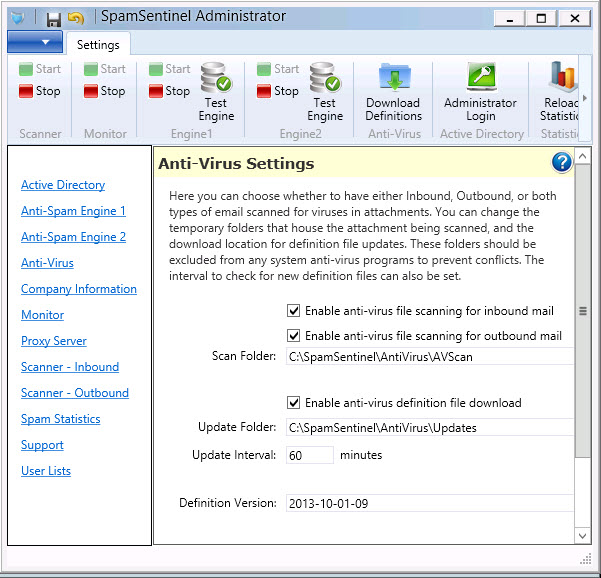Open the help question mark icon
Image resolution: width=601 pixels, height=578 pixels.
562,162
